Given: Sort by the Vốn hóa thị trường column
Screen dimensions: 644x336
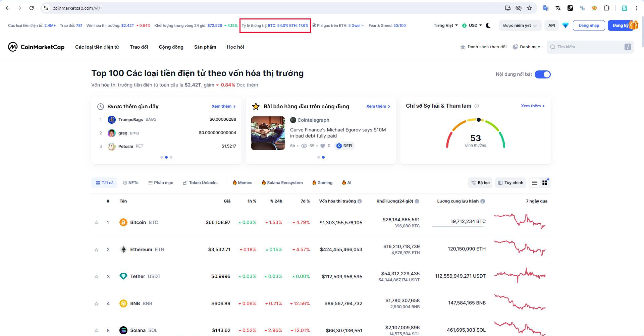Looking at the screenshot, I should (x=337, y=201).
